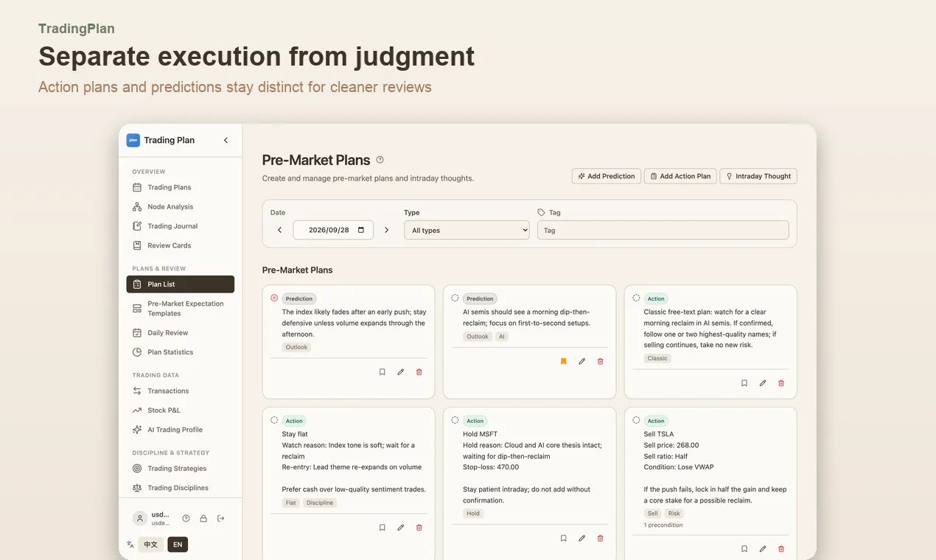This screenshot has width=936, height=560.
Task: Focus the Tag filter input field
Action: [x=663, y=231]
